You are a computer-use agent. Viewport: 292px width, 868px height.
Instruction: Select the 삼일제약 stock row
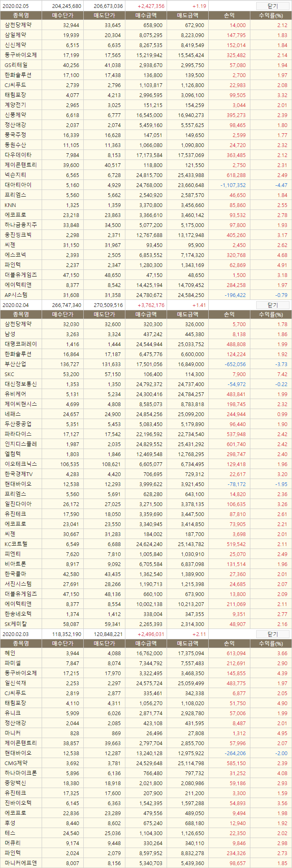point(146,35)
